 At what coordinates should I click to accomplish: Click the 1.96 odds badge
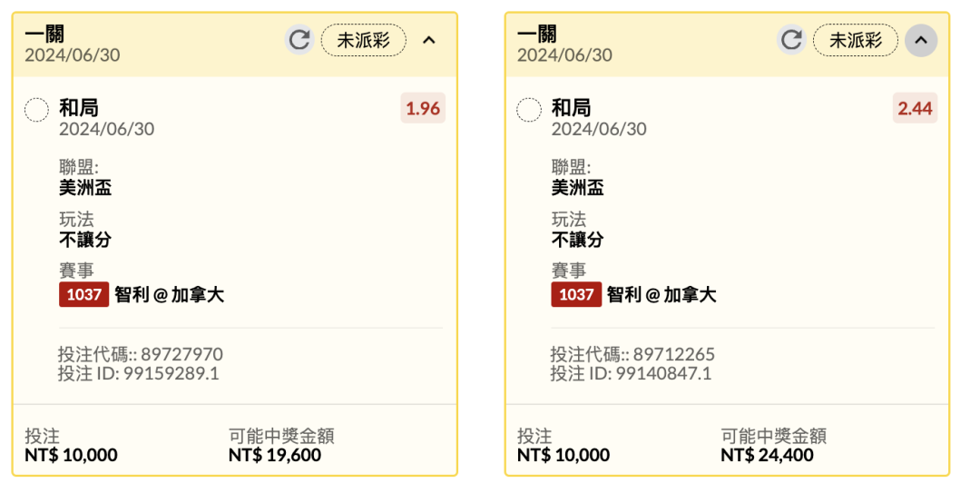point(423,109)
